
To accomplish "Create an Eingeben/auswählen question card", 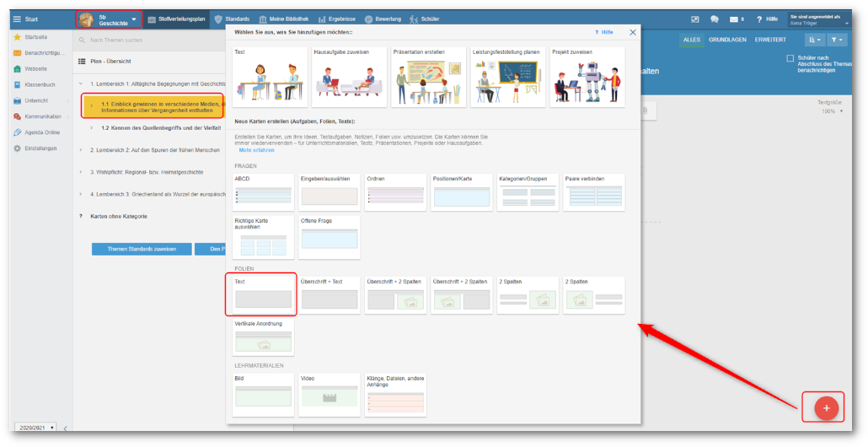I will tap(330, 192).
